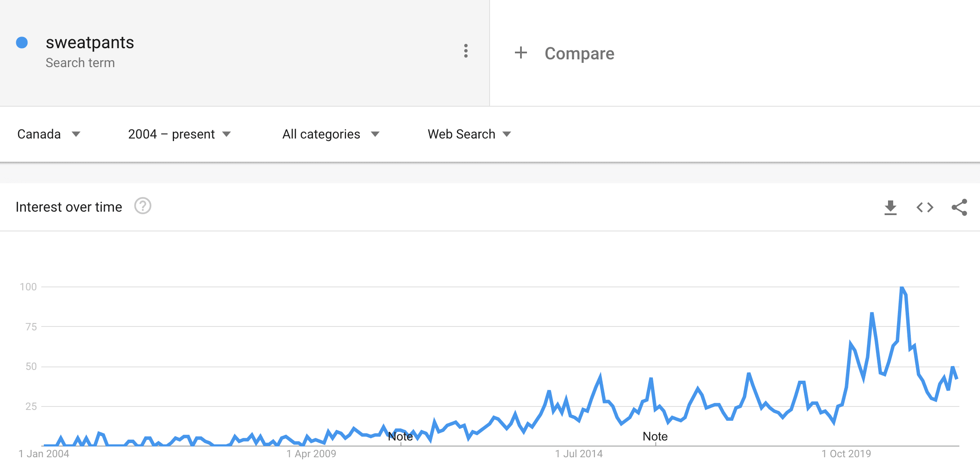Open the sweatpants term options menu

click(x=466, y=51)
